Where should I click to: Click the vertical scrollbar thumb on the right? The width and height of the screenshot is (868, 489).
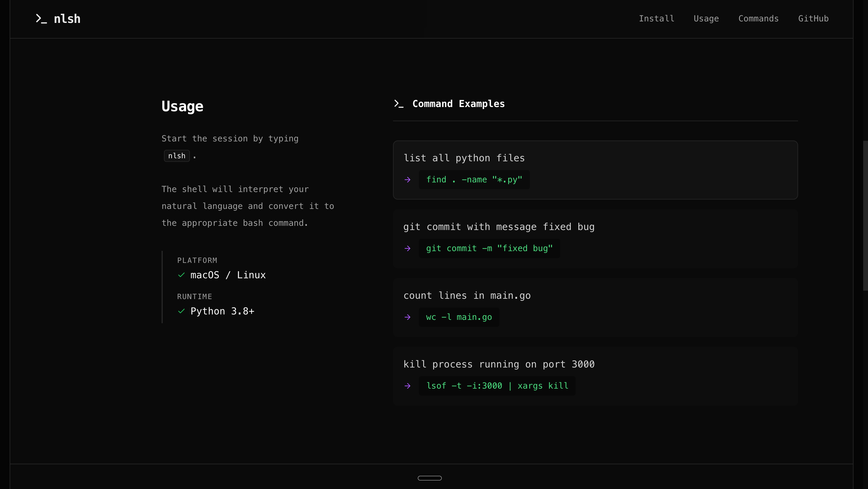click(865, 216)
